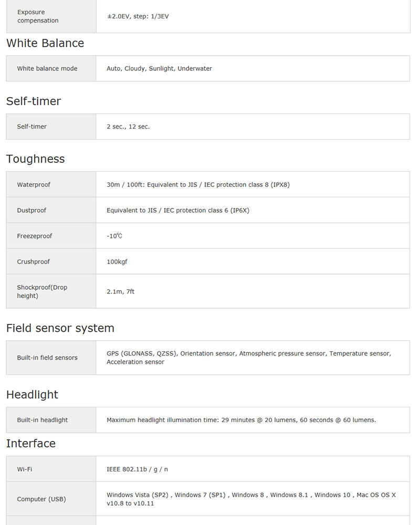Click the Interface section heading
The image size is (420, 525).
31,444
